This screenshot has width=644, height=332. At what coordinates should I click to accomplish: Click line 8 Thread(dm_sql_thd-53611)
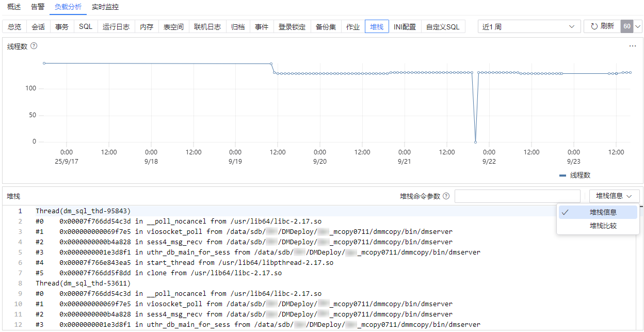coord(83,283)
